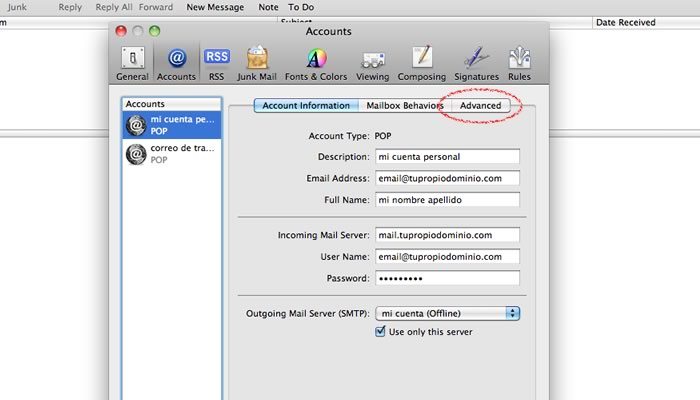Open the Composing preferences pane
The image size is (700, 400).
421,63
